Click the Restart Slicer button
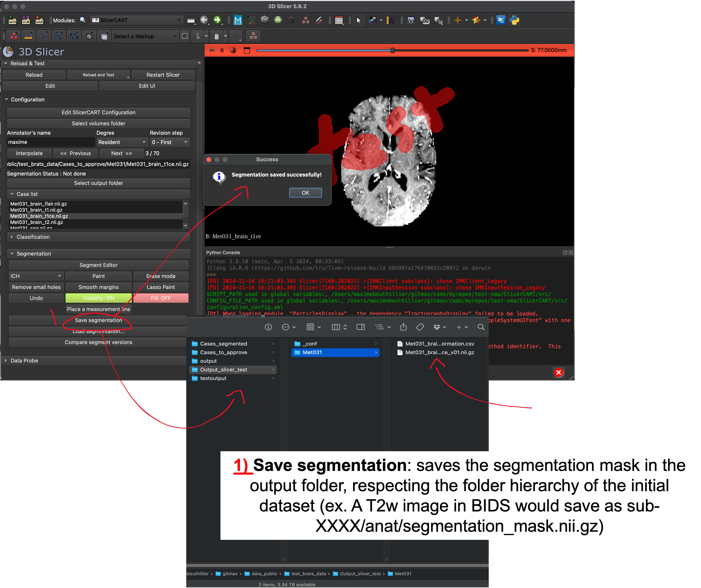Screen dimensions: 701x588 (x=163, y=75)
